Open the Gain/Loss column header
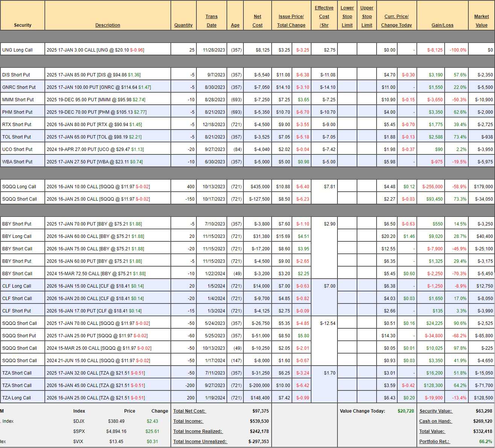The height and width of the screenshot is (448, 495). (x=442, y=25)
